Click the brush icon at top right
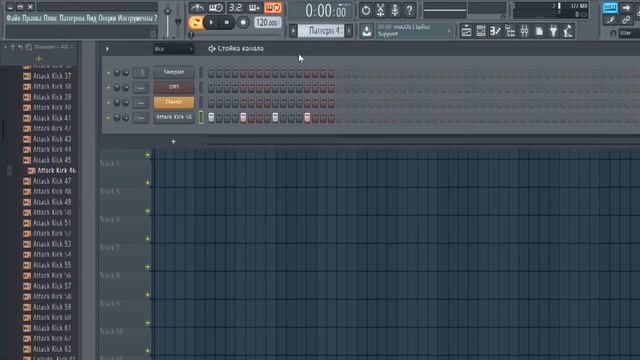Screen dimensions: 640x360 click(610, 20)
